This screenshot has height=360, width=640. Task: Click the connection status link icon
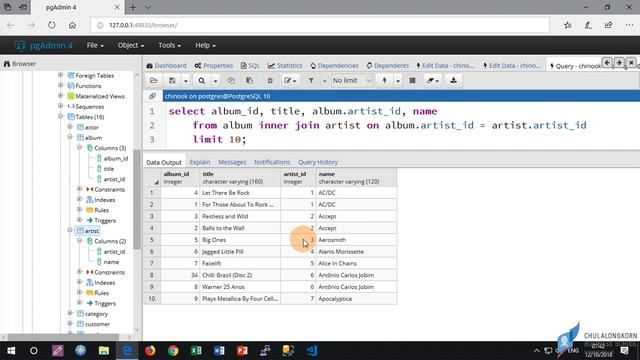(153, 96)
